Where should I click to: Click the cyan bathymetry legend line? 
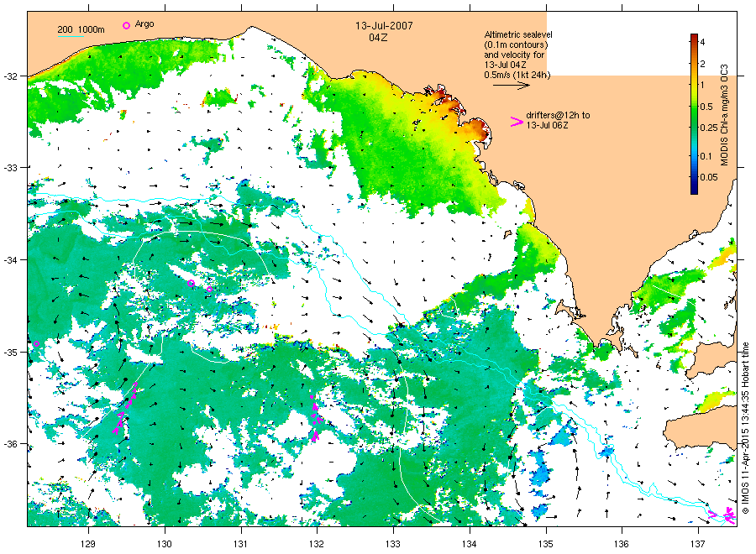click(71, 36)
